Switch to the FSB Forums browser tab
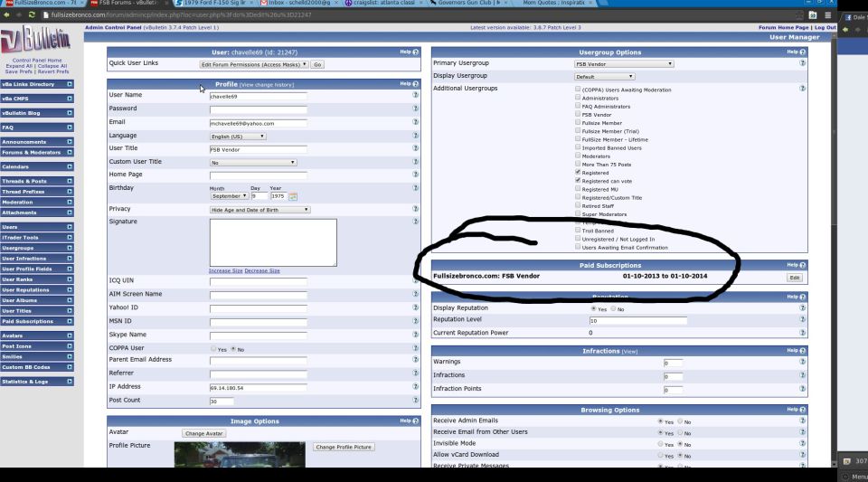Viewport: 868px width, 482px height. (x=127, y=4)
